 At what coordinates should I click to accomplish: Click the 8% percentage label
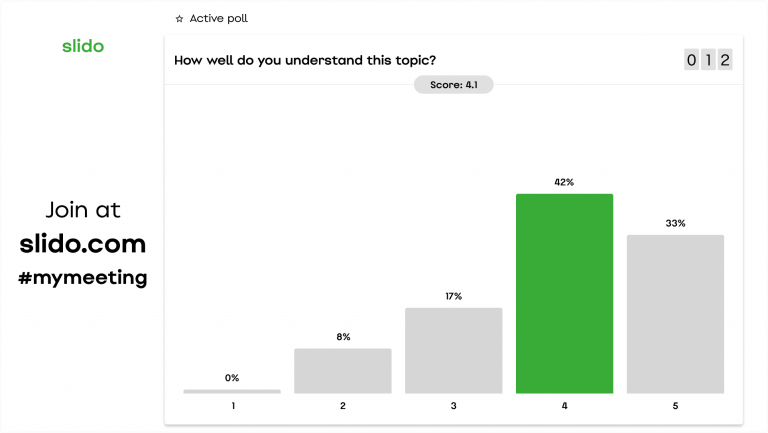343,337
